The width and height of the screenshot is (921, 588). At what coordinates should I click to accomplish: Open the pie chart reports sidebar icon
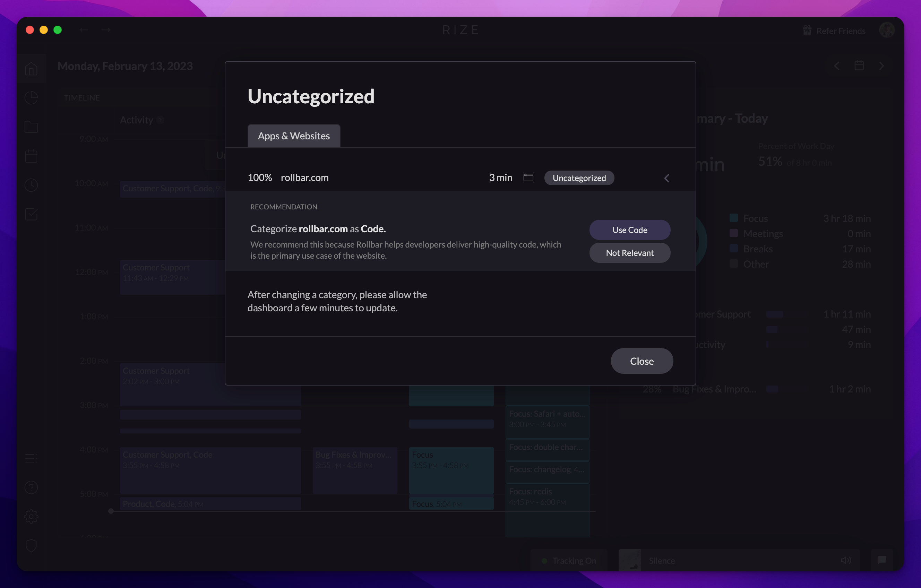click(31, 98)
